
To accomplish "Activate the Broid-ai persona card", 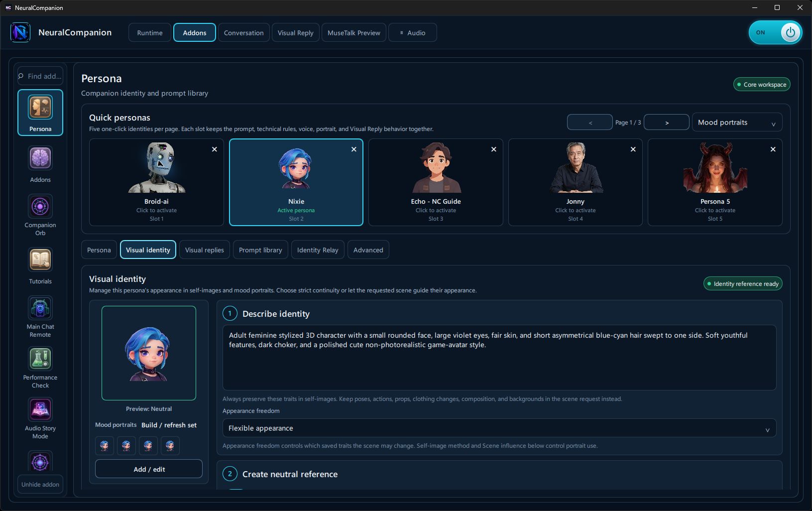I will coord(156,182).
